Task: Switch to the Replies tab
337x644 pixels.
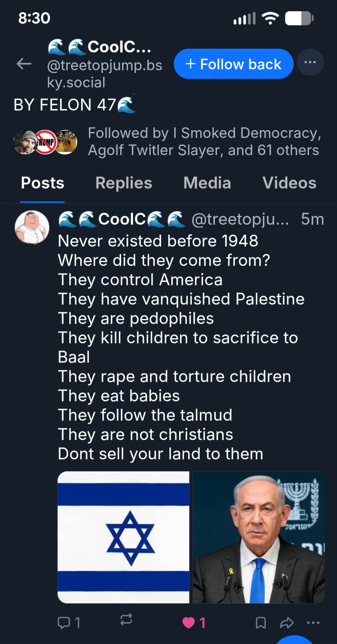Action: click(124, 183)
